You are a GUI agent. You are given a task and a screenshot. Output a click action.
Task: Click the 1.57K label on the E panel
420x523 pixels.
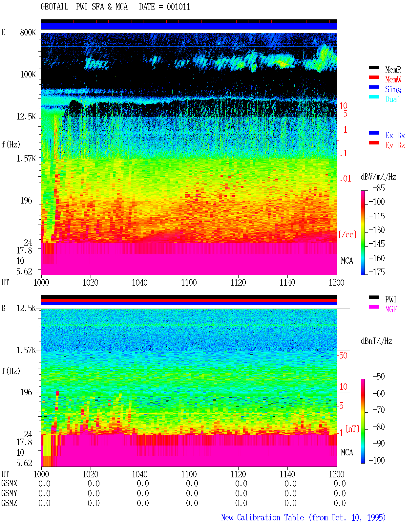pyautogui.click(x=26, y=158)
